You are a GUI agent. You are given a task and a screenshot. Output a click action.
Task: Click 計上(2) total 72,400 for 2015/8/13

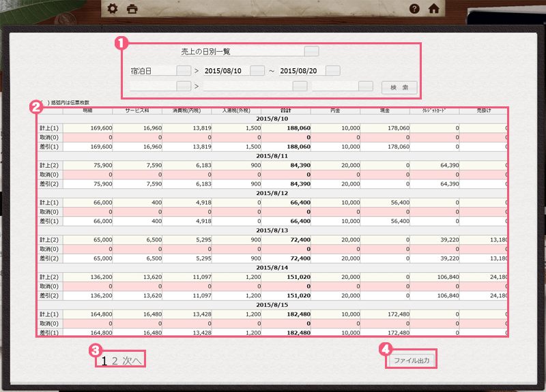pyautogui.click(x=300, y=240)
